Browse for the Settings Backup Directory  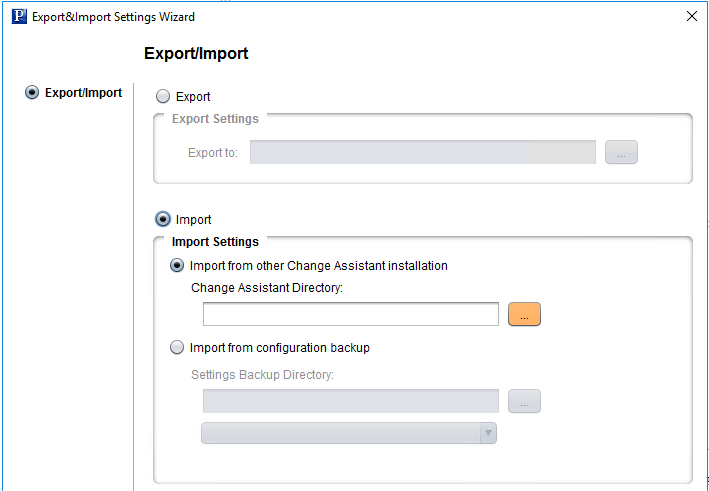525,401
